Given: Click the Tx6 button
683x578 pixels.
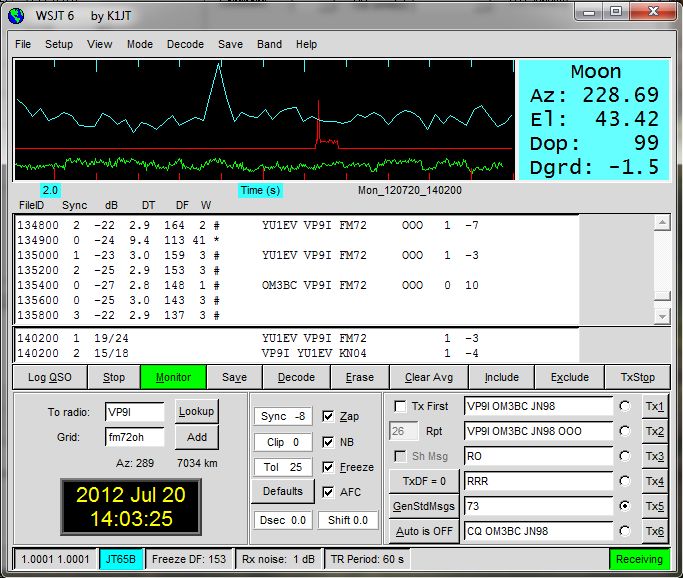Looking at the screenshot, I should click(x=654, y=531).
